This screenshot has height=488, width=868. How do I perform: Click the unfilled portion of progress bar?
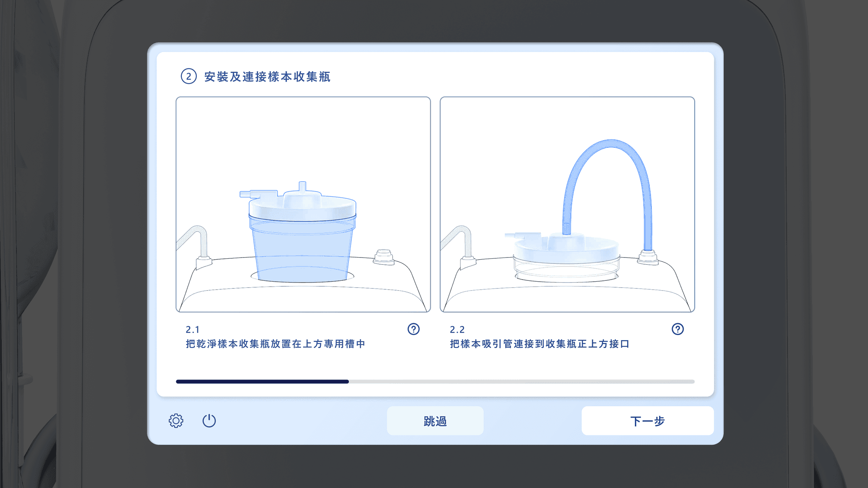522,382
